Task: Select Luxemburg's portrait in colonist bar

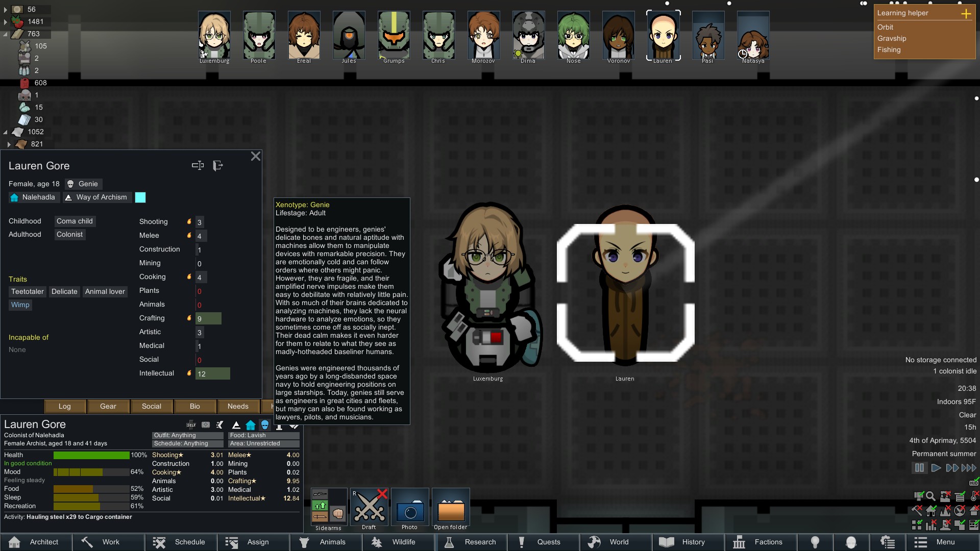Action: tap(214, 36)
